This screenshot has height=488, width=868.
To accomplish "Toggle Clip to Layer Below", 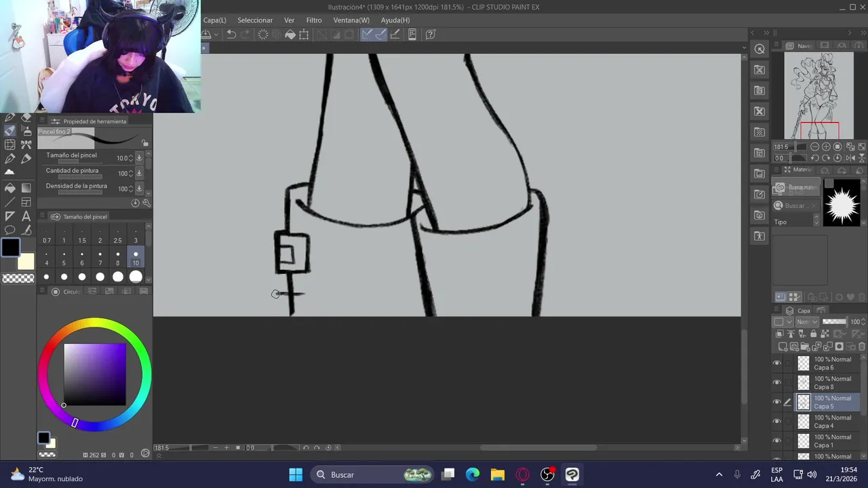I will [780, 334].
